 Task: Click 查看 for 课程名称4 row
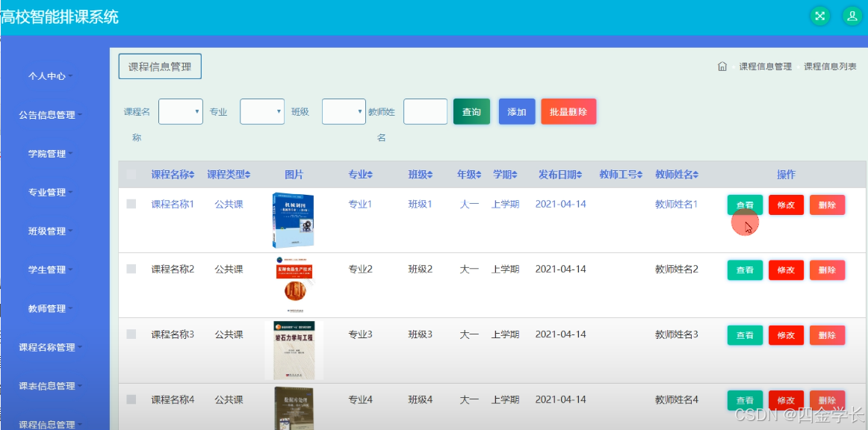[745, 400]
